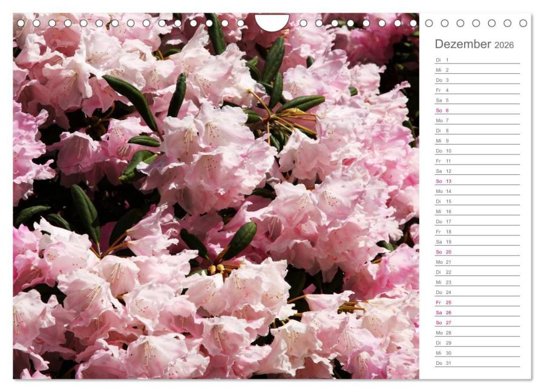Choose holiday Sa 26 entry
The width and height of the screenshot is (544, 392).
[x=477, y=313]
